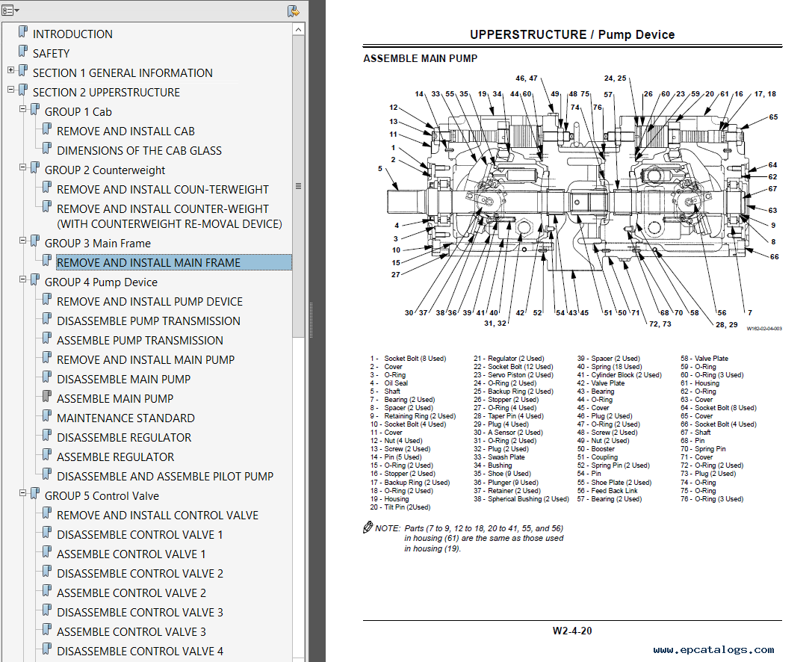Viewport: 812px width, 662px height.
Task: Click the INTRODUCTION bookmark icon
Action: (23, 32)
